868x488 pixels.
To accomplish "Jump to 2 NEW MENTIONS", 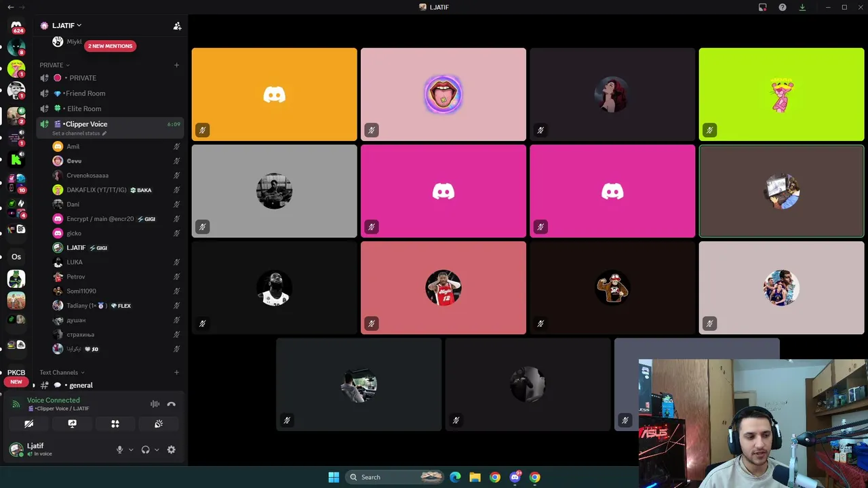I will pyautogui.click(x=110, y=46).
